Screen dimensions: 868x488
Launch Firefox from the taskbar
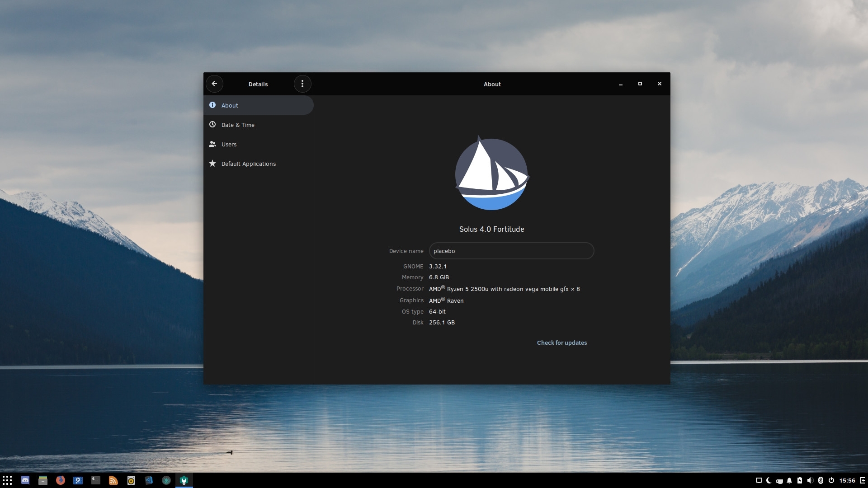tap(60, 480)
